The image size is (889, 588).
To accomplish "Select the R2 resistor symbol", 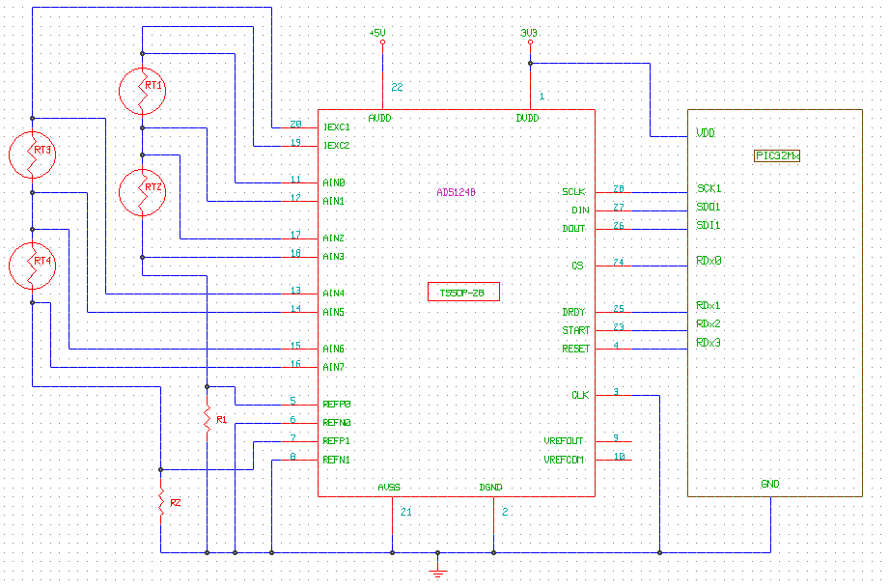I will click(161, 502).
